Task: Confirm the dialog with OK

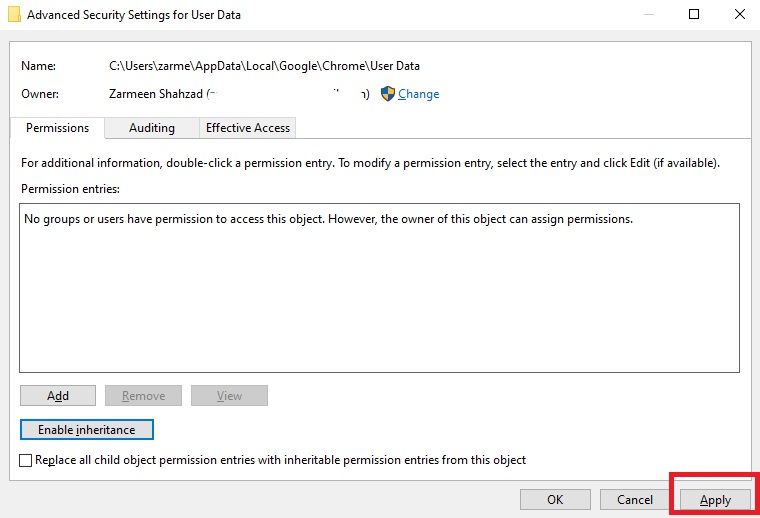Action: 555,499
